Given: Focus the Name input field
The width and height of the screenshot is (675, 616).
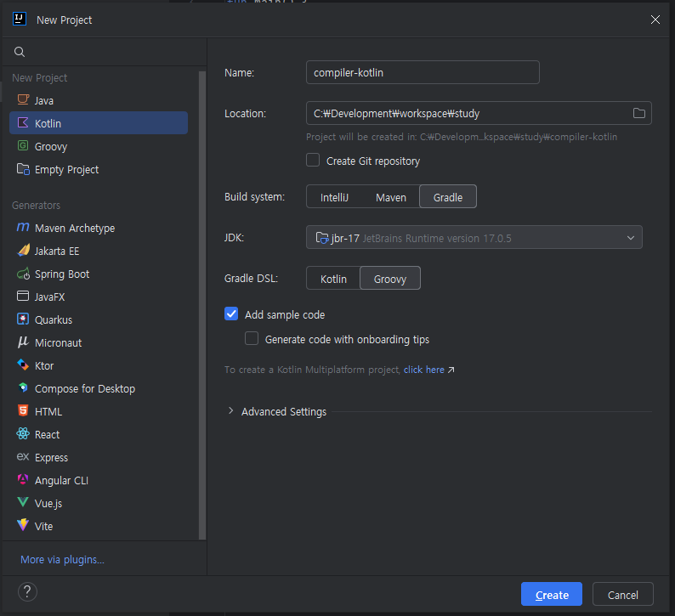Looking at the screenshot, I should click(x=423, y=72).
